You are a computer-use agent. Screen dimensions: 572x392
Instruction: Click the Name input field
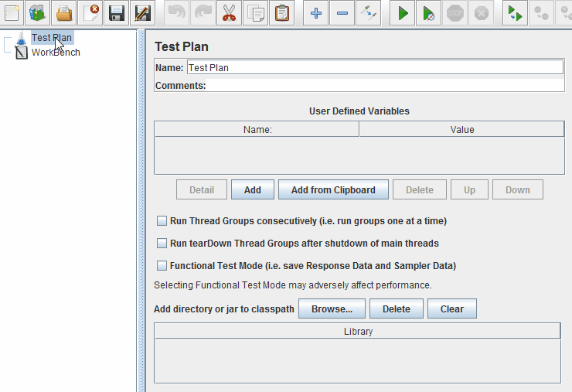[376, 67]
